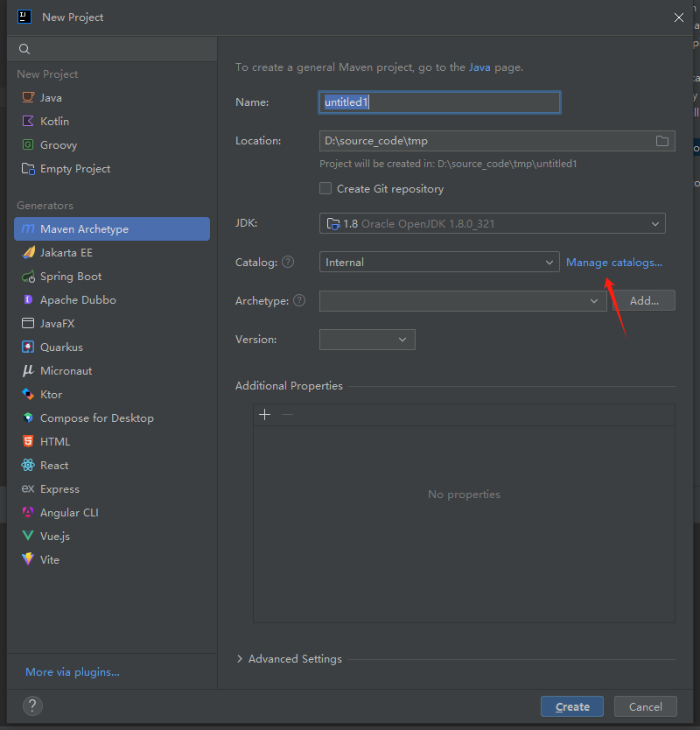Pick the Groovy project icon
The image size is (700, 730).
pyautogui.click(x=28, y=144)
